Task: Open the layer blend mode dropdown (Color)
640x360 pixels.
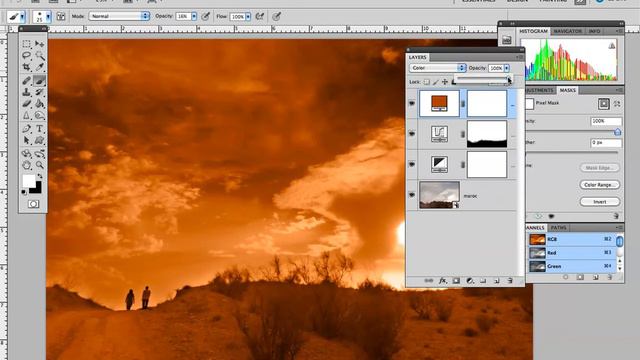Action: [x=438, y=68]
